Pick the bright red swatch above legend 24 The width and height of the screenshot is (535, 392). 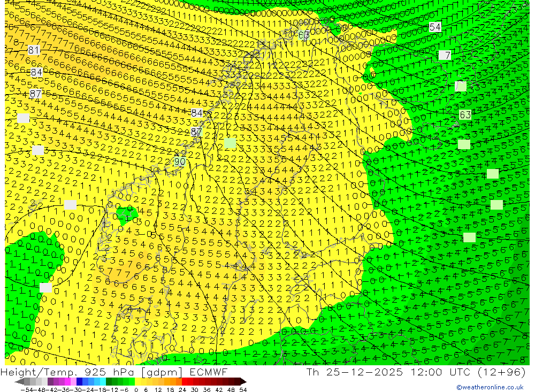click(185, 382)
